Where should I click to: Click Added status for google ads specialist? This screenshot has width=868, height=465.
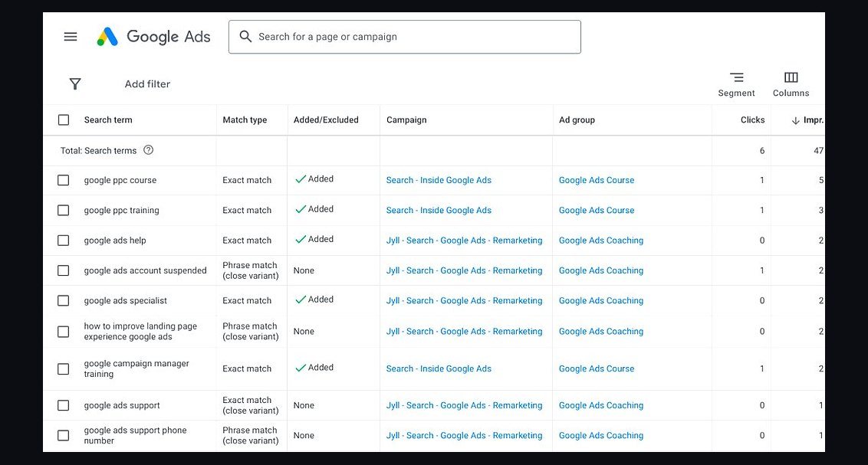314,300
